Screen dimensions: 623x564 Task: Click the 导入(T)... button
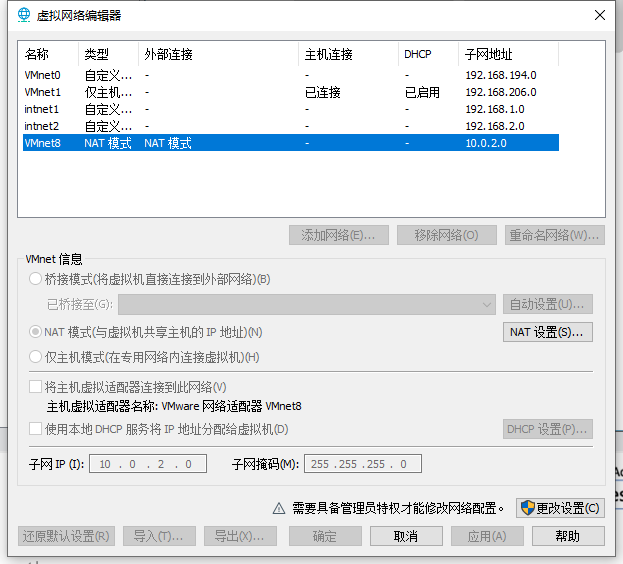(x=159, y=536)
